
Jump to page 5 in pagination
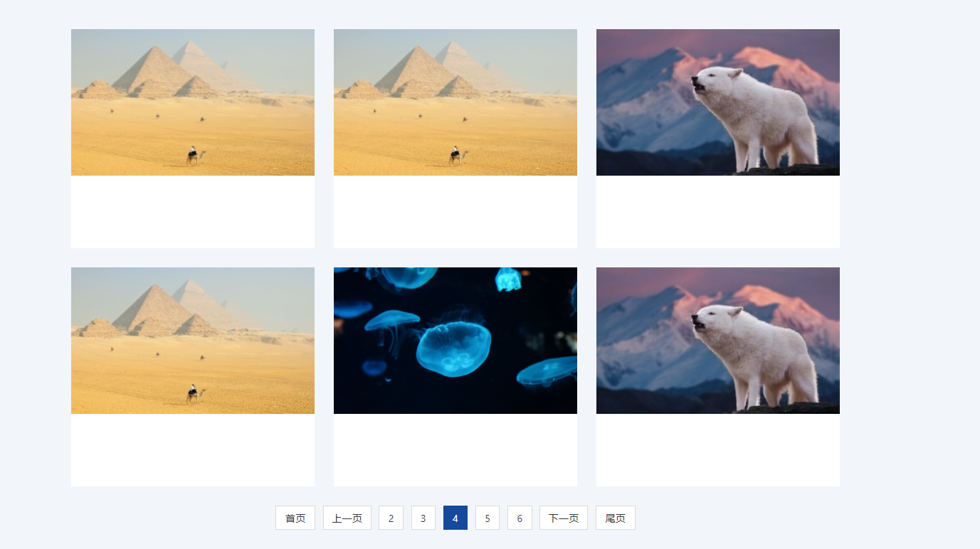point(488,518)
